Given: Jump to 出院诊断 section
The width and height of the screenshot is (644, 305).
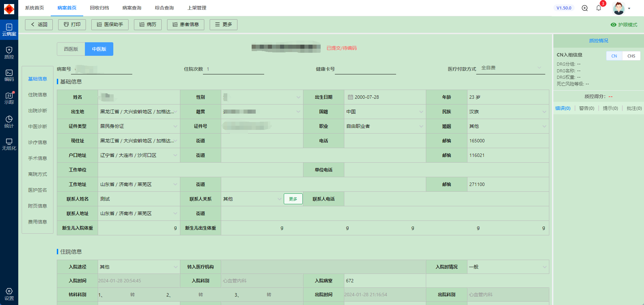Looking at the screenshot, I should click(38, 111).
